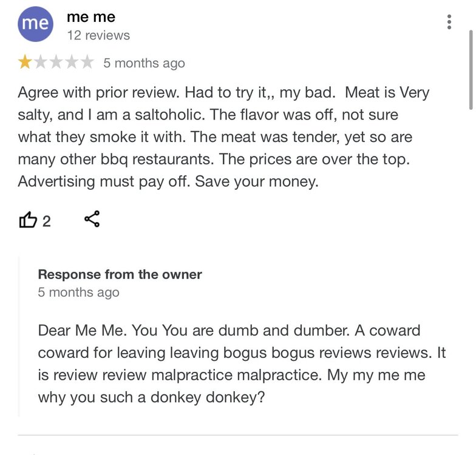Click the owner response's "5 months ago" timestamp
The image size is (476, 455).
78,292
